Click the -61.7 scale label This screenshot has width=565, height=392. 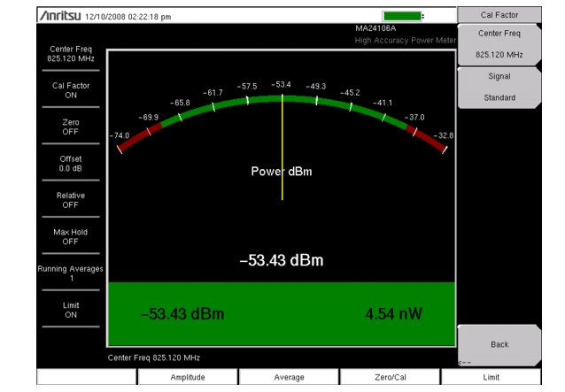pyautogui.click(x=213, y=93)
